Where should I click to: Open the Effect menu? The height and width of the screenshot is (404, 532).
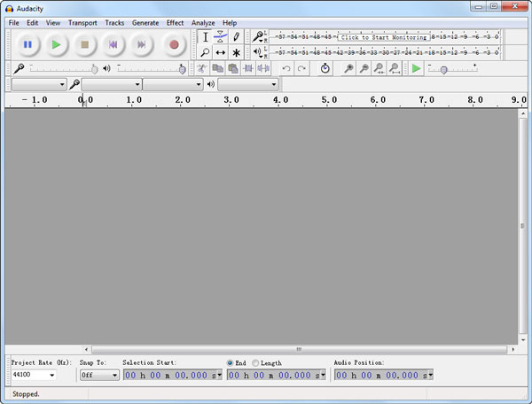pos(175,23)
